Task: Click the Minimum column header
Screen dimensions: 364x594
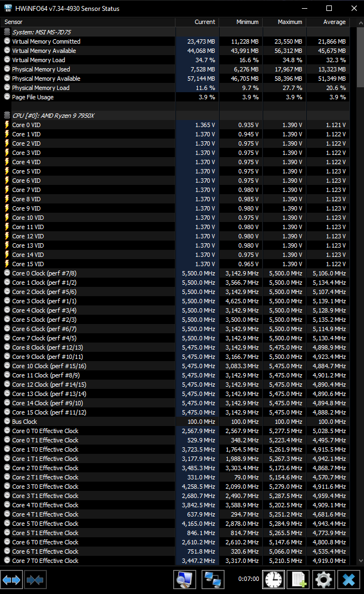Action: [241, 22]
